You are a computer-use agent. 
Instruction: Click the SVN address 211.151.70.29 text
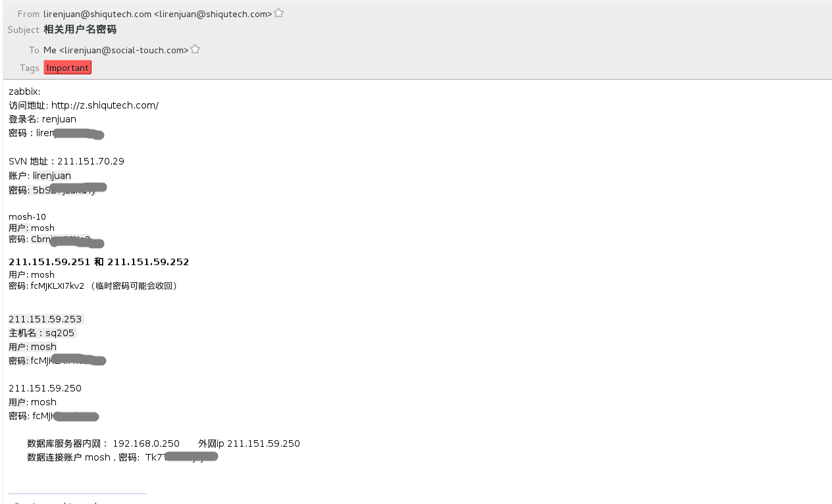(x=91, y=161)
